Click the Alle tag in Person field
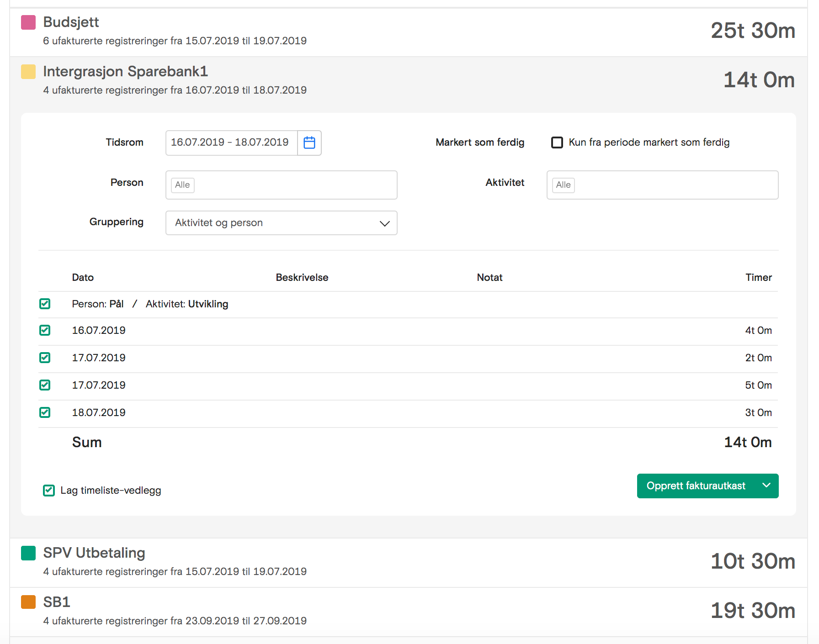Screen dimensions: 819x644 pyautogui.click(x=182, y=185)
